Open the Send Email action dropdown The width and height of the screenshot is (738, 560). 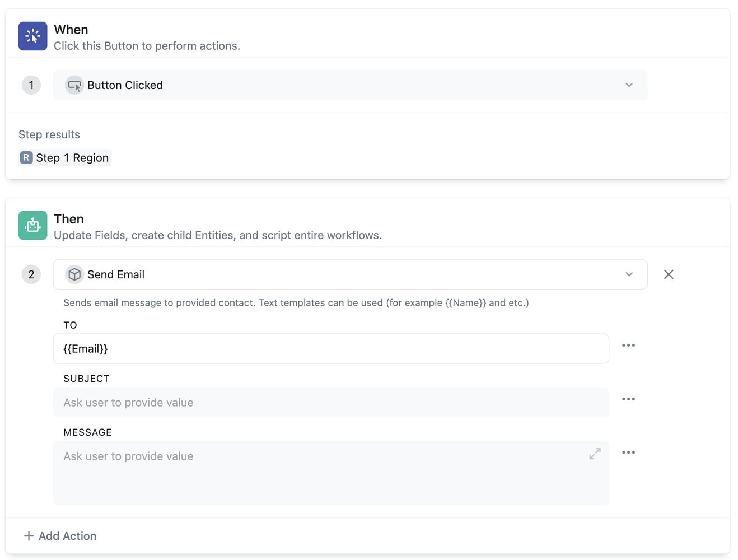350,274
